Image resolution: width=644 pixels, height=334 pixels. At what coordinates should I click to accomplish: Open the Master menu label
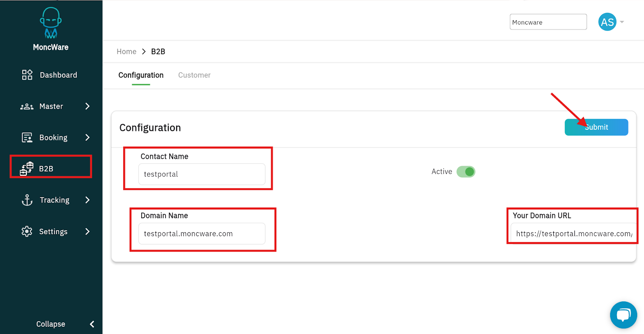51,106
